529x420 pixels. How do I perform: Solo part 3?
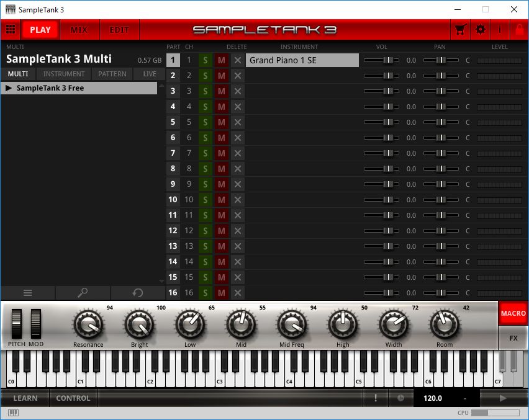click(205, 91)
